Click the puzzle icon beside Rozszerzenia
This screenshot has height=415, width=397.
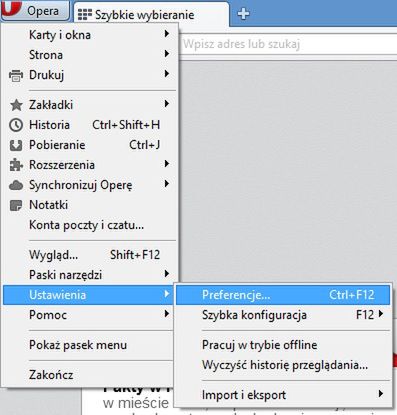click(x=16, y=165)
